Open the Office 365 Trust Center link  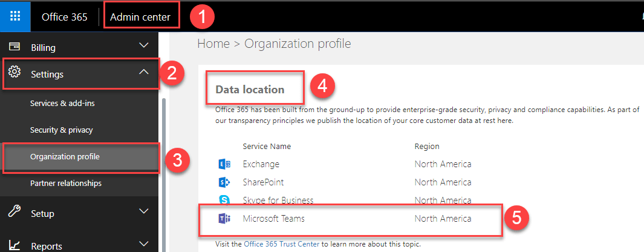pyautogui.click(x=282, y=245)
